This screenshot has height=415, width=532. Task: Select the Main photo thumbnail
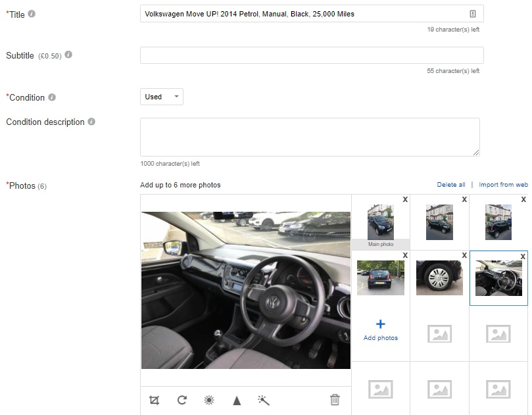coord(381,222)
